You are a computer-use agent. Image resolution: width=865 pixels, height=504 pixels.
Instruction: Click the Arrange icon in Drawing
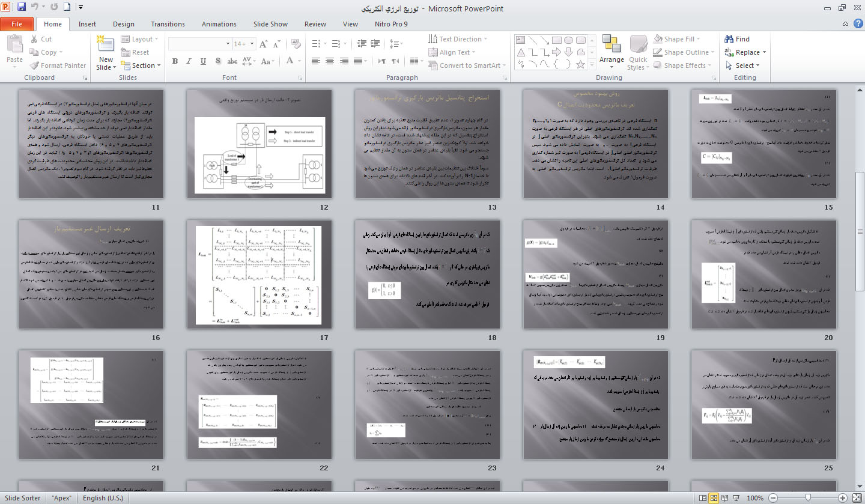(x=612, y=48)
